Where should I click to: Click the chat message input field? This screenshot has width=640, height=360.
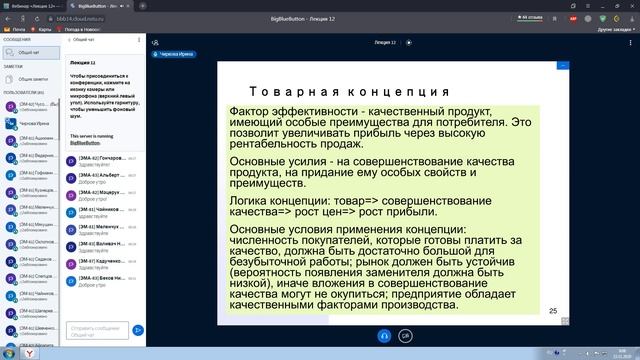(97, 330)
